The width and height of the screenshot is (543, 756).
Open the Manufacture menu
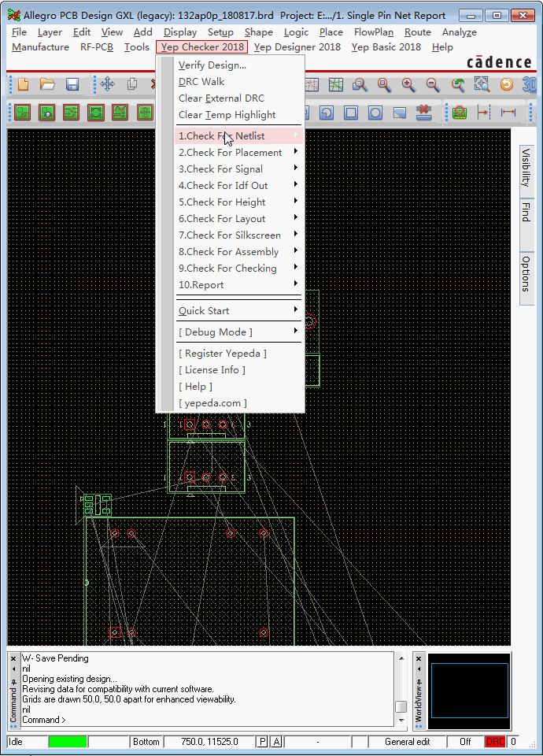click(x=40, y=47)
